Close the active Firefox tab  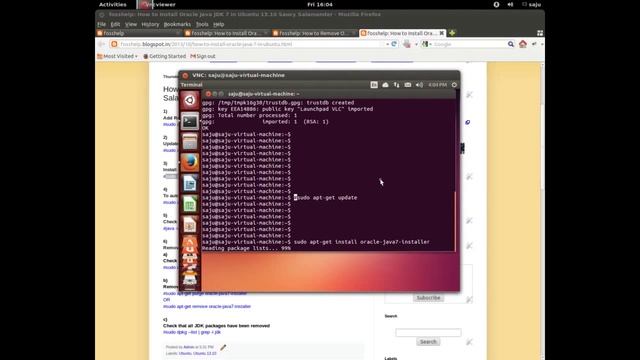[x=442, y=33]
